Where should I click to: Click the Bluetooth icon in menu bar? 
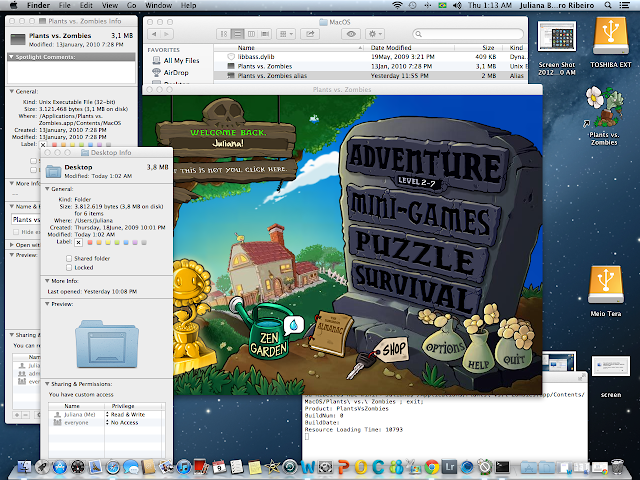pyautogui.click(x=427, y=5)
